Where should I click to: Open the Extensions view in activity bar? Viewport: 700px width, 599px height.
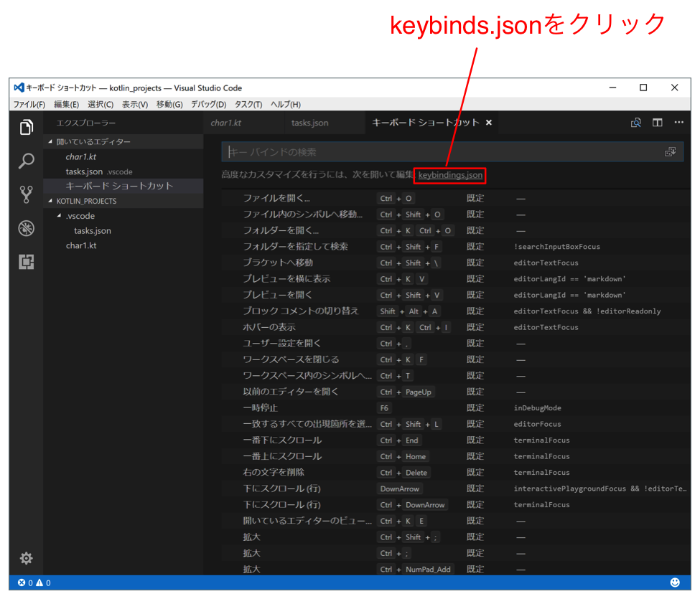[27, 262]
